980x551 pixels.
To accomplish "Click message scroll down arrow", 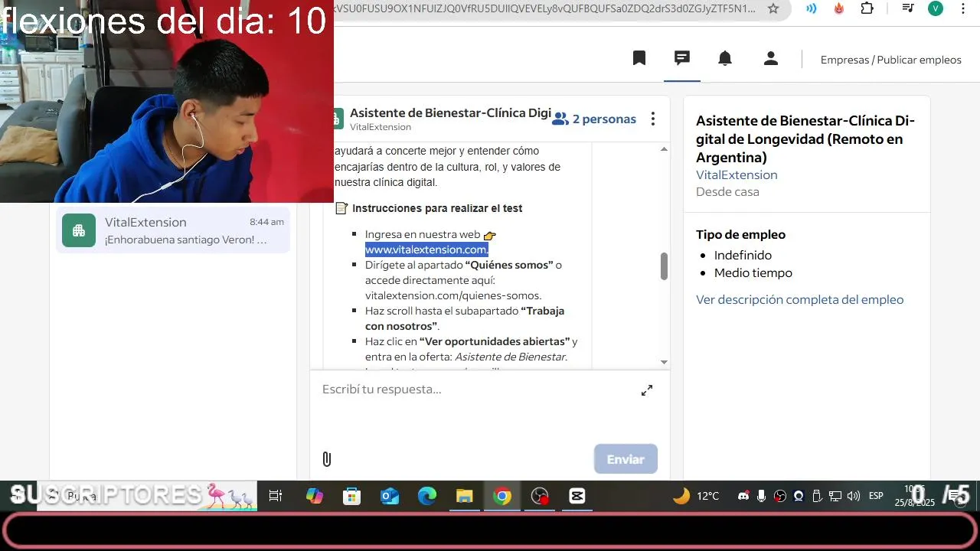I will point(664,362).
